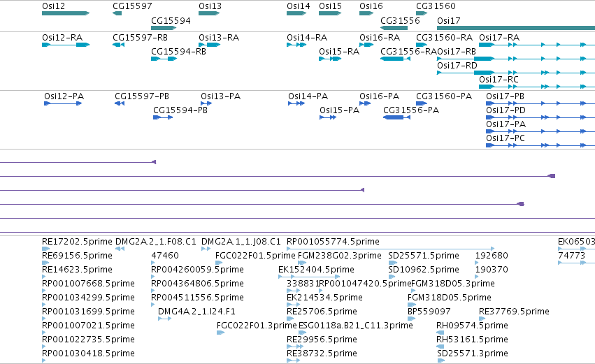This screenshot has width=595, height=364.
Task: Click transcript CG31556-RA label
Action: [x=409, y=52]
